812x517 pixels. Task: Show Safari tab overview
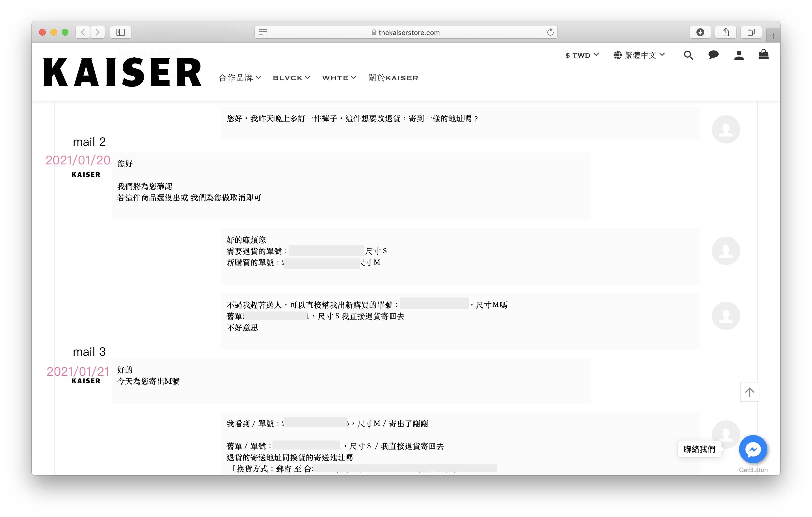coord(751,32)
